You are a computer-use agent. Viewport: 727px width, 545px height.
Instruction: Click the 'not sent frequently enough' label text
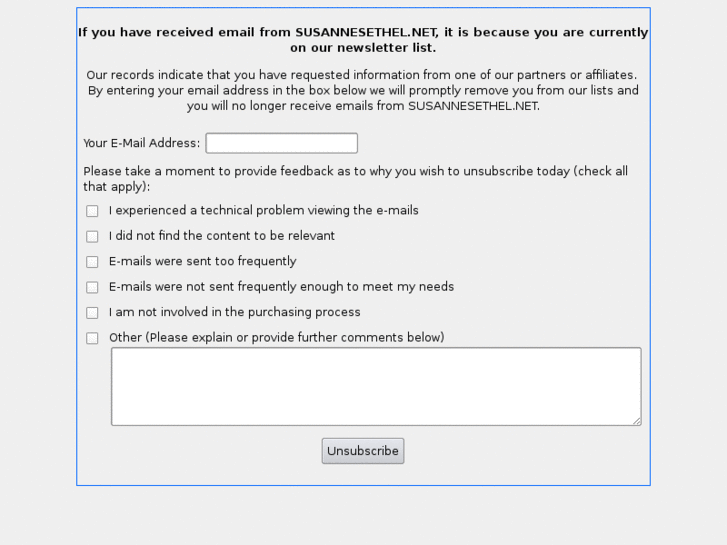point(281,287)
